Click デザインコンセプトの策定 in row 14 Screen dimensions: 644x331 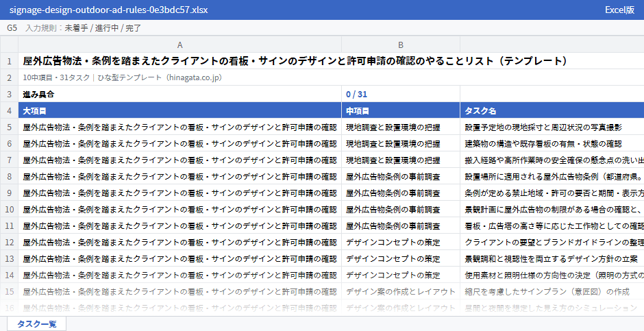[401, 275]
